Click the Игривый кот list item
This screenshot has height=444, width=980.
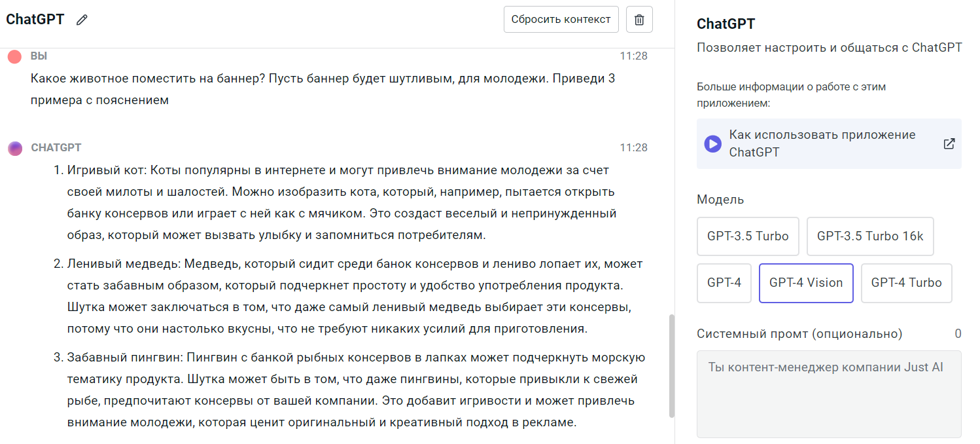pyautogui.click(x=340, y=202)
